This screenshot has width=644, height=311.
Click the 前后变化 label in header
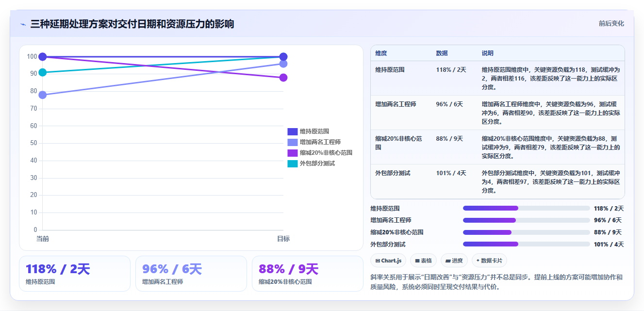[x=611, y=23]
